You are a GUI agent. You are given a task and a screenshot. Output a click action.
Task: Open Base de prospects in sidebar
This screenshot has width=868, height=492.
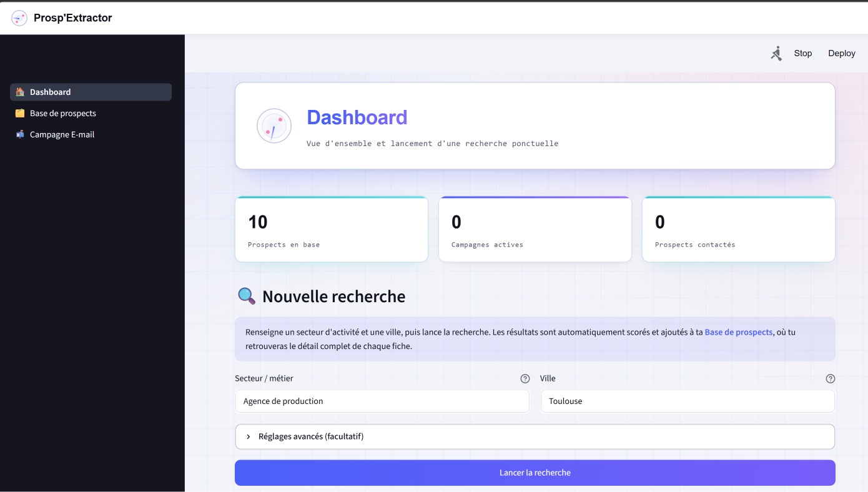(x=91, y=113)
